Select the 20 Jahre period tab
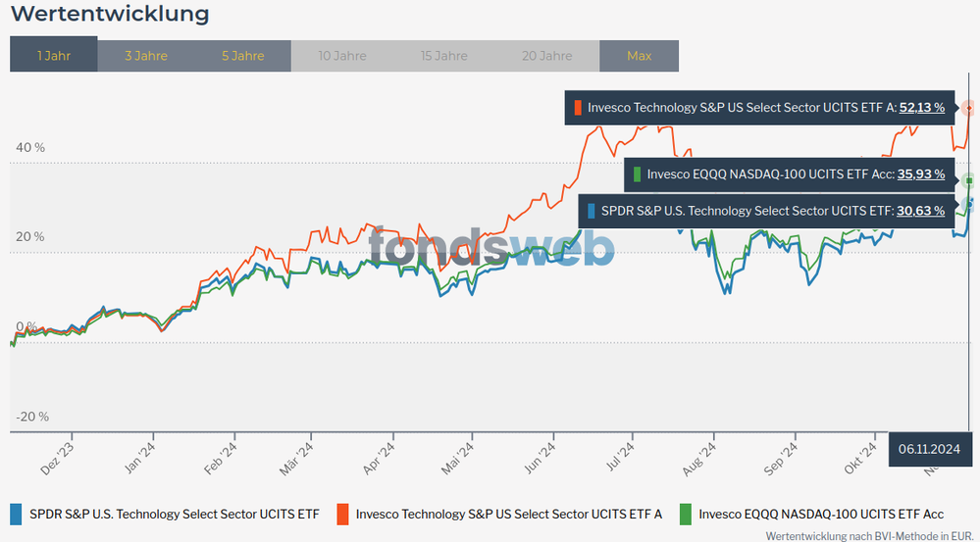The height and width of the screenshot is (542, 980). pos(547,56)
